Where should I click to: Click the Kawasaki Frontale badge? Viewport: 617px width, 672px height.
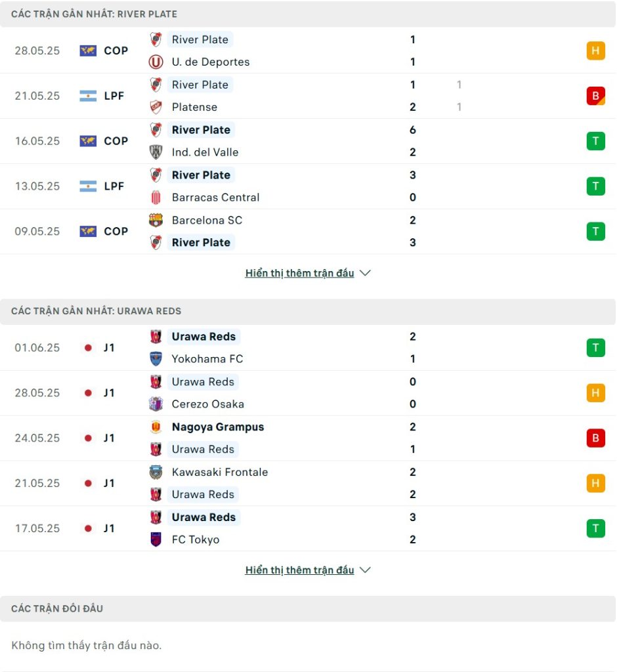pos(156,472)
